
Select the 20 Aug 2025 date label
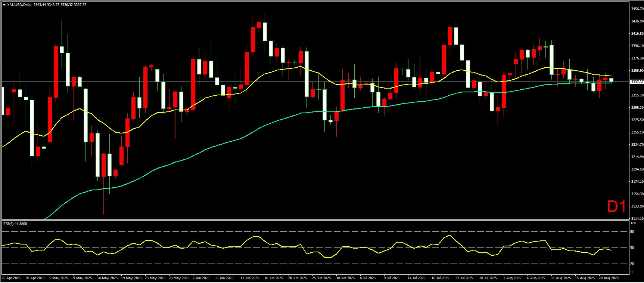(609, 278)
